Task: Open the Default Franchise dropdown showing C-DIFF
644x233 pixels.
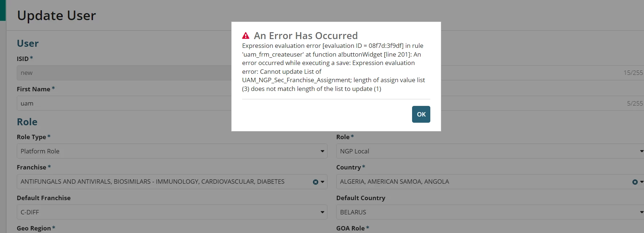Action: coord(172,212)
